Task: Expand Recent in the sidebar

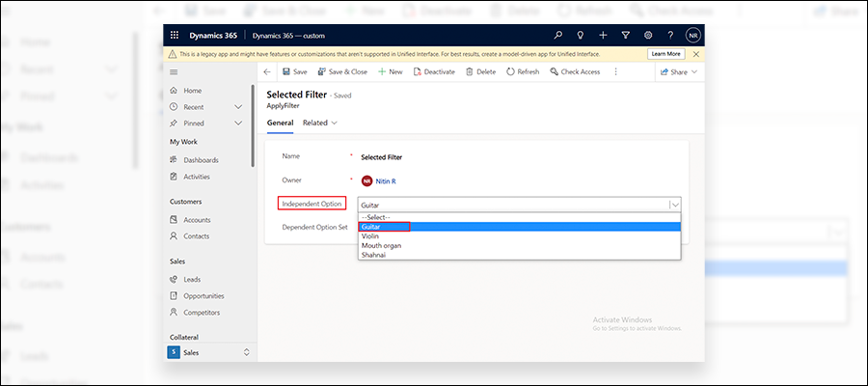Action: tap(238, 107)
